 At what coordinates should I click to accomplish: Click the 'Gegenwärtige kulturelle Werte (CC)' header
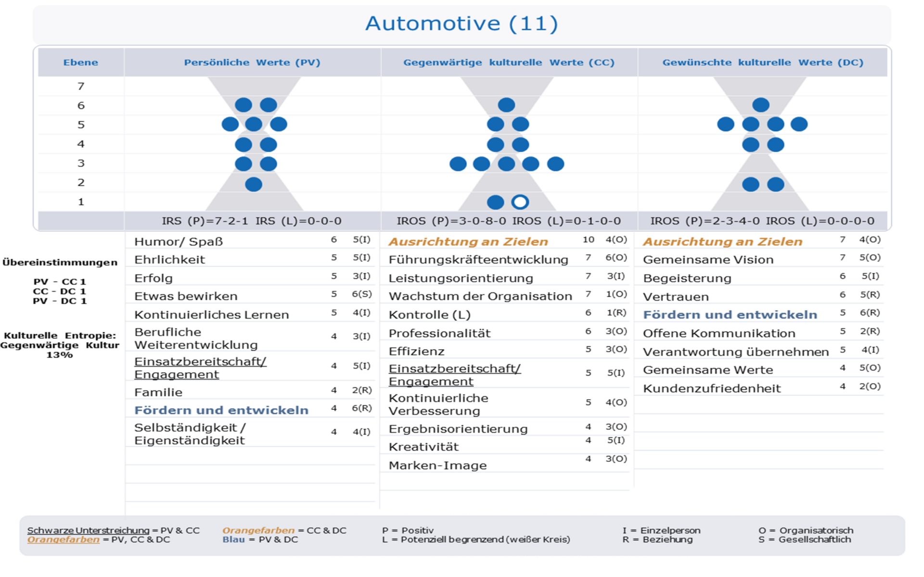[509, 62]
